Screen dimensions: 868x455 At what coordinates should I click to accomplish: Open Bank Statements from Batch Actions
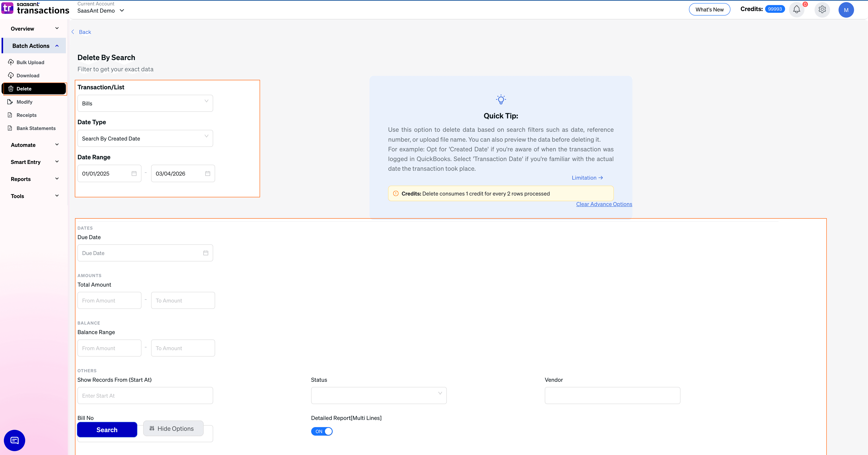[36, 128]
